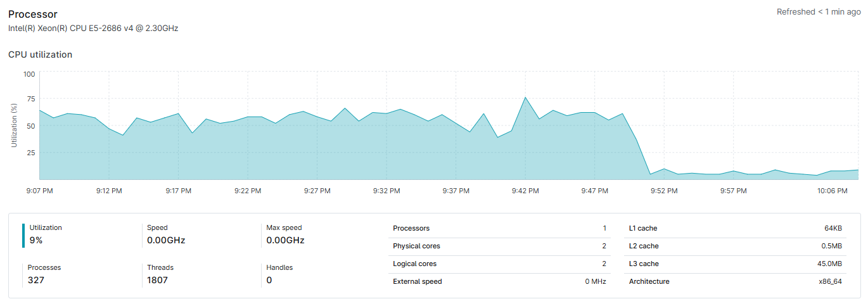This screenshot has width=868, height=306.
Task: Click the Physical cores row
Action: [499, 246]
